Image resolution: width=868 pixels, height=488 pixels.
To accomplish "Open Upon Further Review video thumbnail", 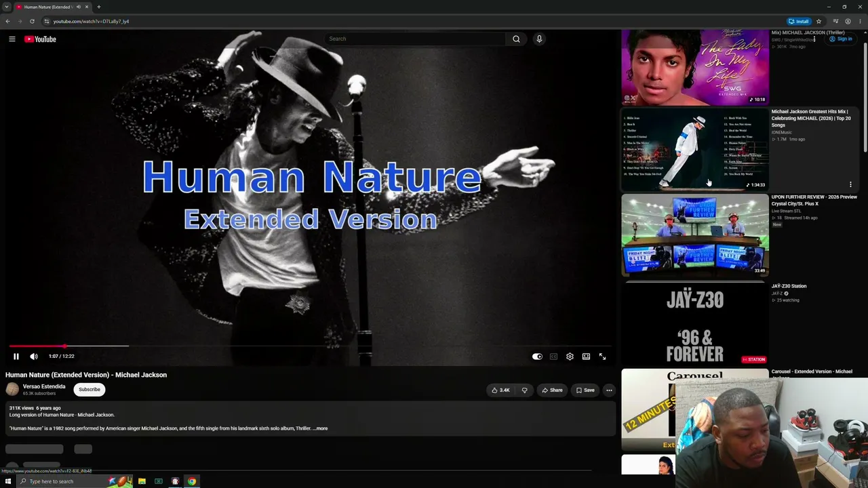I will [x=695, y=235].
